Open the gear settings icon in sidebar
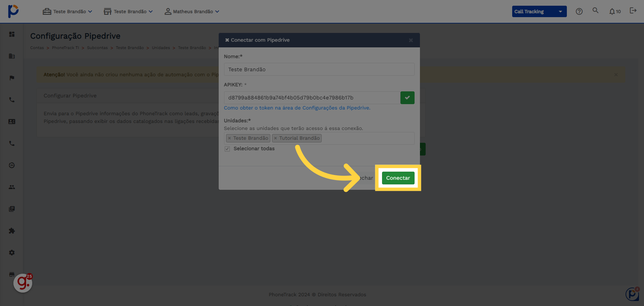 (12, 253)
